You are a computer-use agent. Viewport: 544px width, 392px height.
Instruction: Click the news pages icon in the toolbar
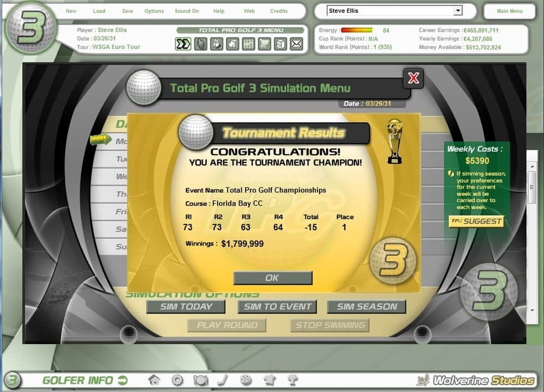[280, 44]
